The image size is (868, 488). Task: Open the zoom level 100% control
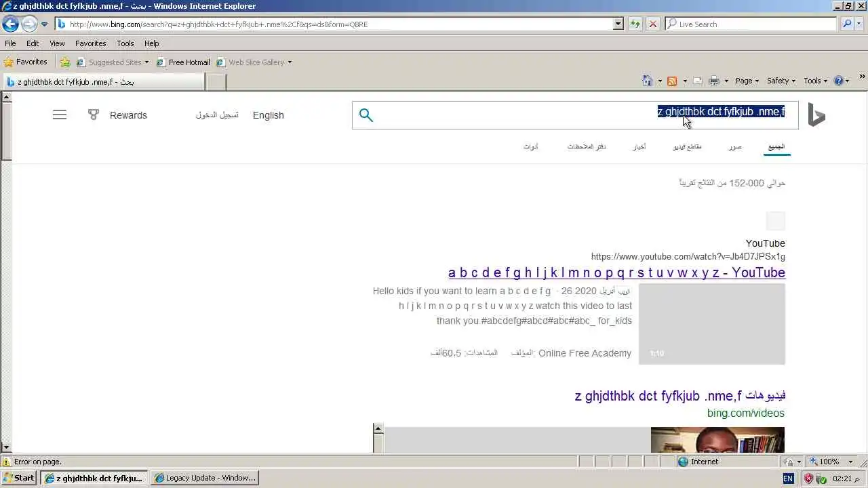pos(831,462)
